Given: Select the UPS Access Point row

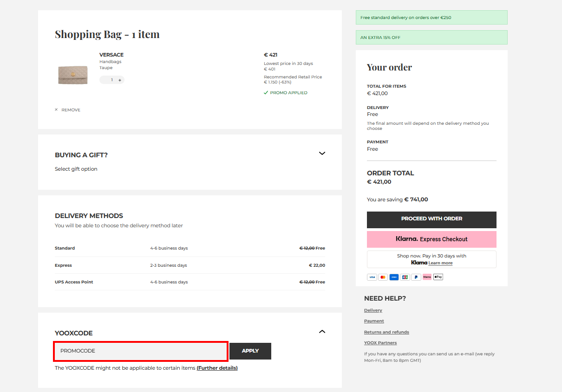Looking at the screenshot, I should pos(190,282).
